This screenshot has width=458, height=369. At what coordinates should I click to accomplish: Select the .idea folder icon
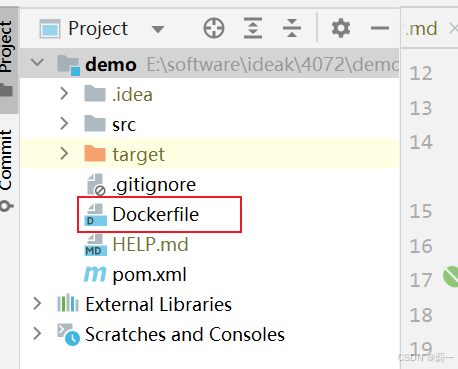(x=95, y=93)
